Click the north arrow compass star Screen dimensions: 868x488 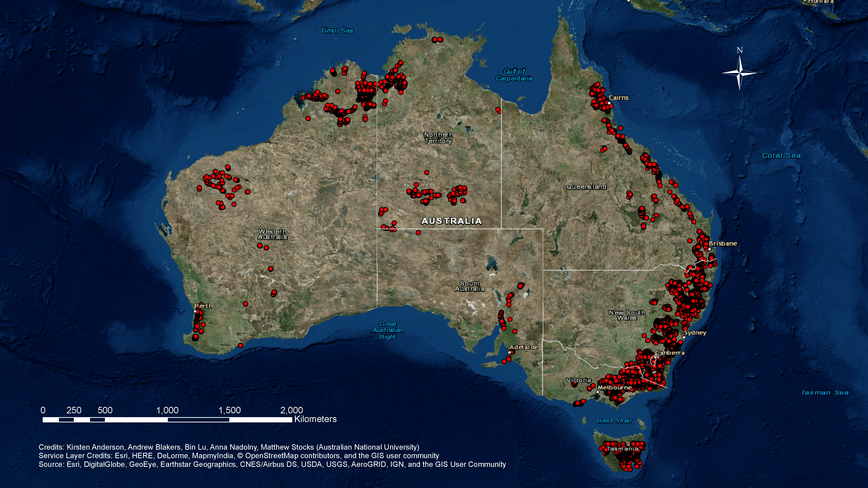740,73
